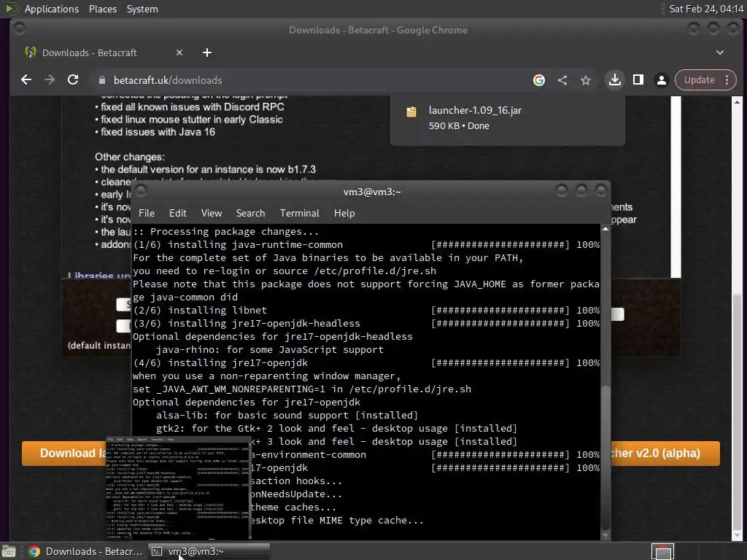Open the Terminal menu
This screenshot has width=747, height=560.
[299, 214]
